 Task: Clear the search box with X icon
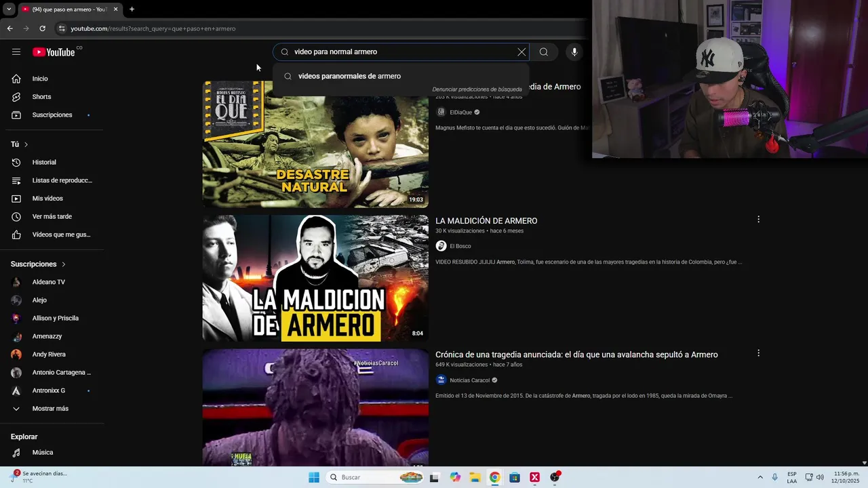tap(521, 52)
